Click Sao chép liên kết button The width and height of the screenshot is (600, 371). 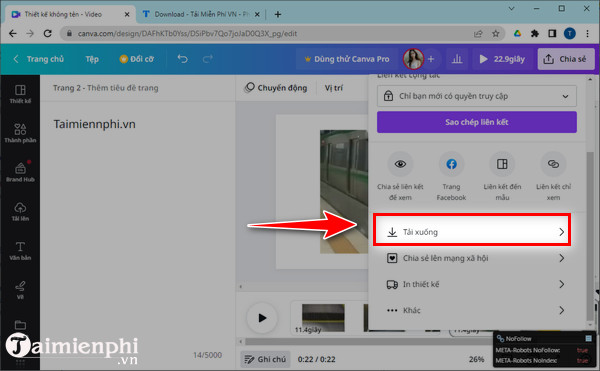pyautogui.click(x=476, y=122)
